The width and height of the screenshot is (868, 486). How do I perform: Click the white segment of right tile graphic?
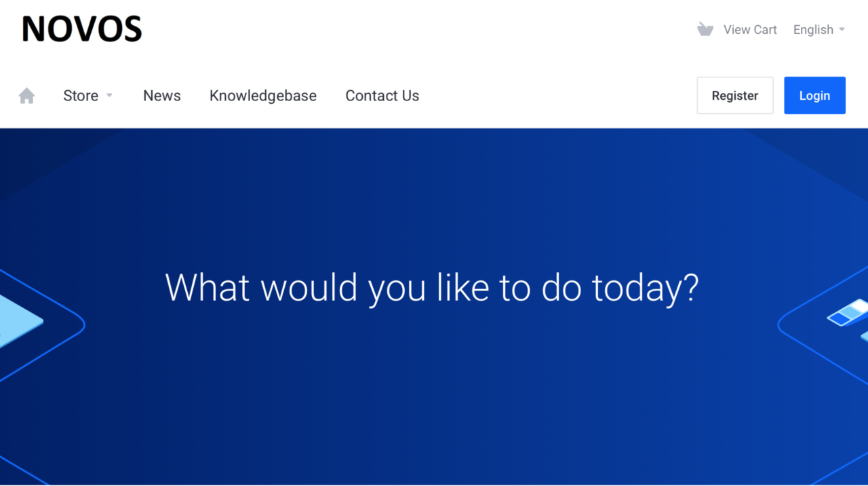coord(859,306)
